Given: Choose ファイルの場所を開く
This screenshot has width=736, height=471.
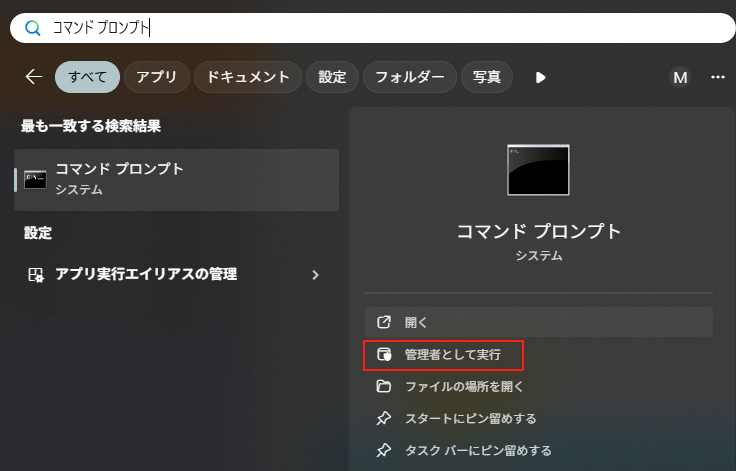Looking at the screenshot, I should pos(539,386).
